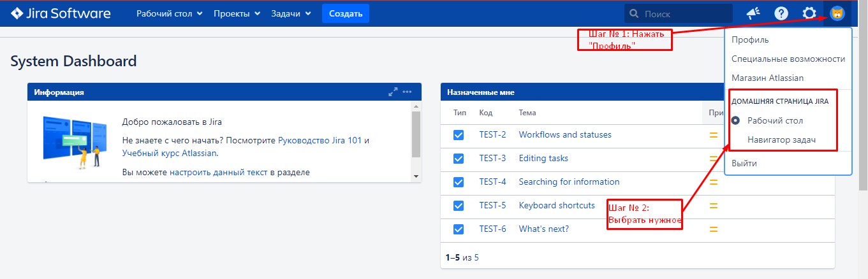Sort by the Тема column header

point(527,113)
